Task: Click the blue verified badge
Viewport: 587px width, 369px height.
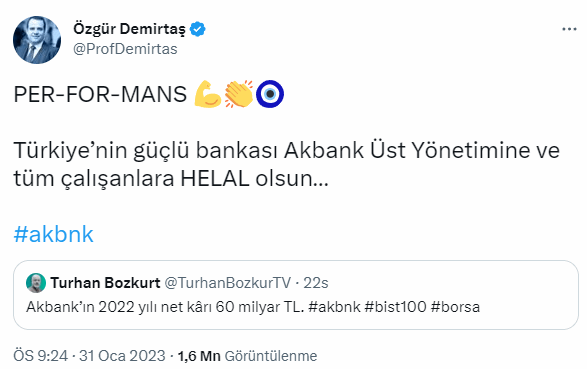Action: [197, 29]
